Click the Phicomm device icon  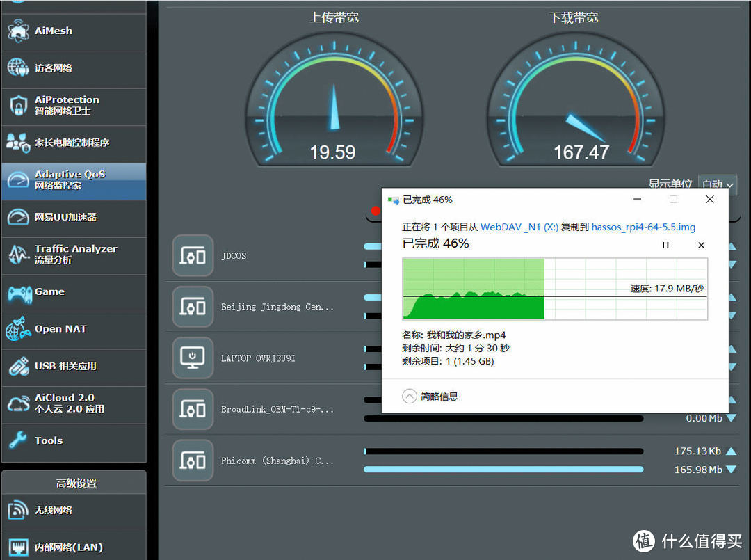coord(193,461)
